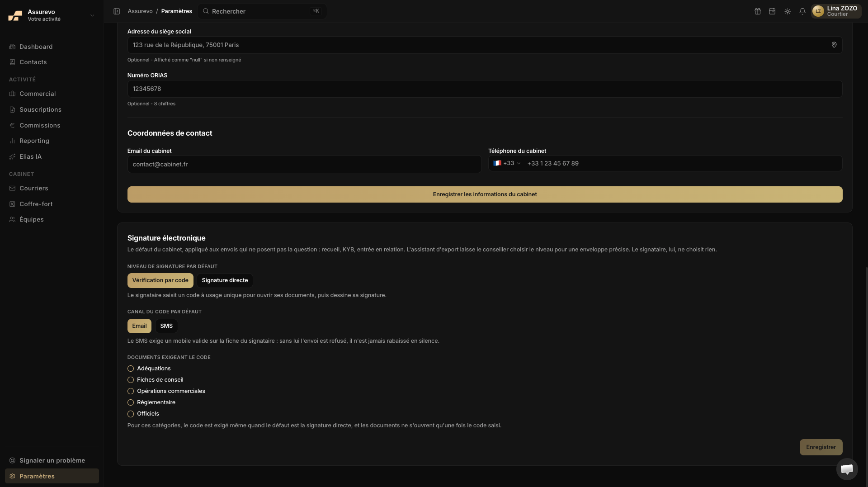This screenshot has height=487, width=868.
Task: Open Commissions section
Action: [52, 126]
